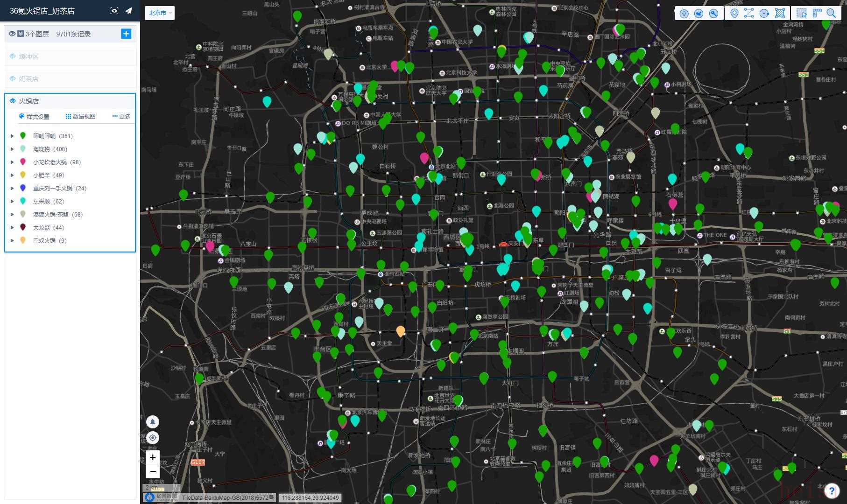Click the magnifier search tool

click(831, 14)
